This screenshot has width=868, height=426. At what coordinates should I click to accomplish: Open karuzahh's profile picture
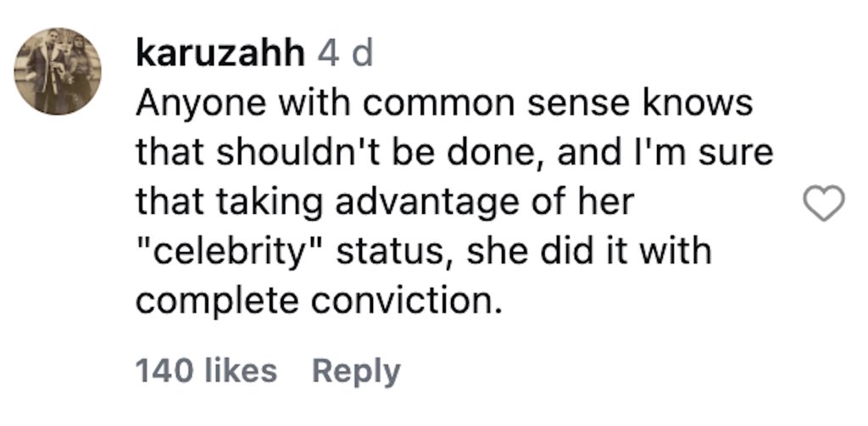58,71
